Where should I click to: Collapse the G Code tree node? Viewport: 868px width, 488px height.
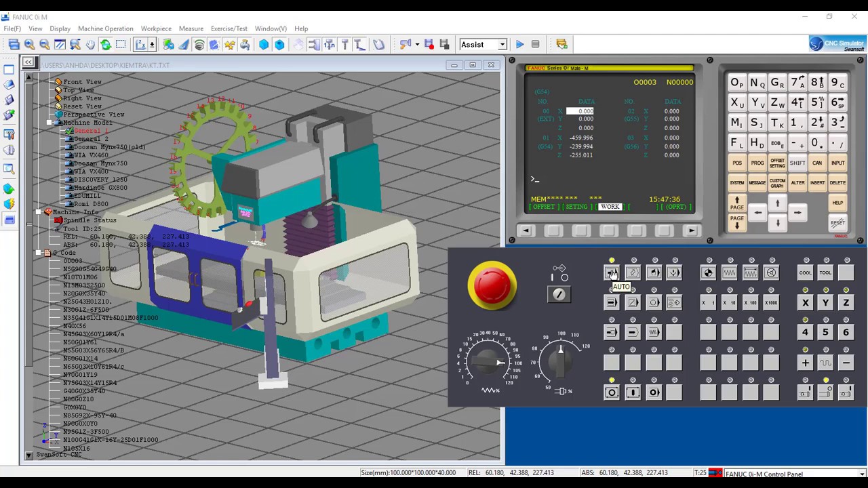39,253
